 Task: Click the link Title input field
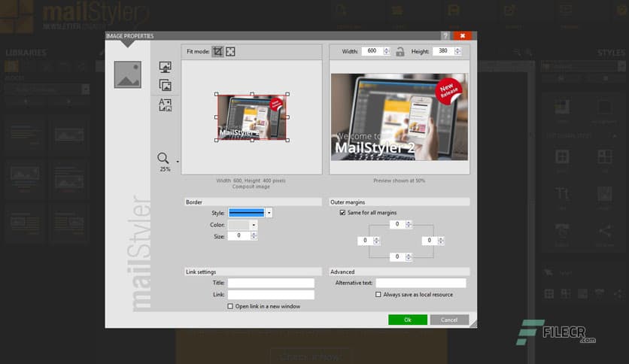point(271,283)
